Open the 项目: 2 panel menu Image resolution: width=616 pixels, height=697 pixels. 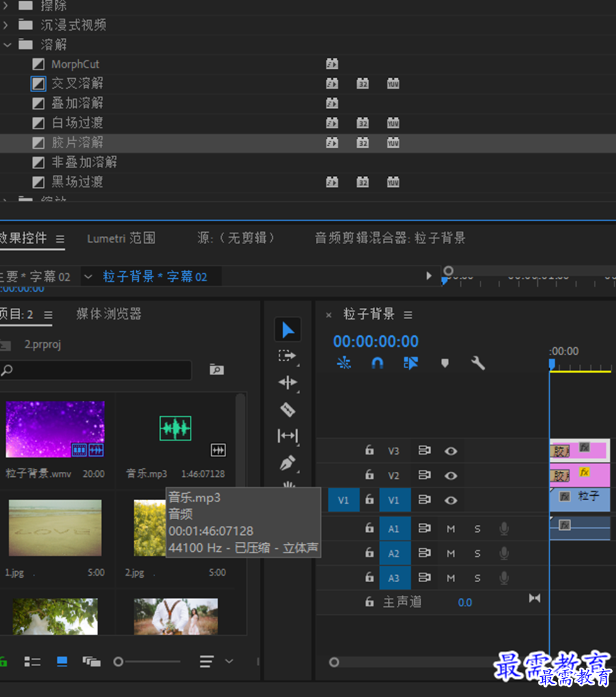(48, 315)
